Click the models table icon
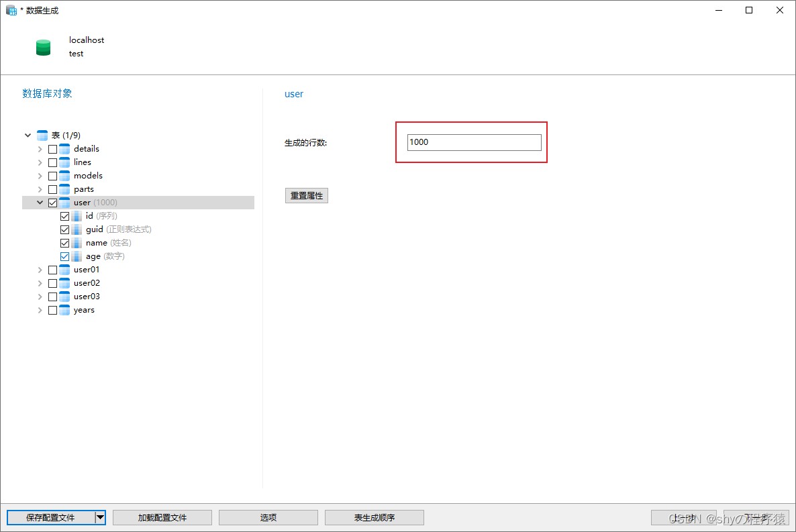Viewport: 796px width, 532px height. pos(64,176)
